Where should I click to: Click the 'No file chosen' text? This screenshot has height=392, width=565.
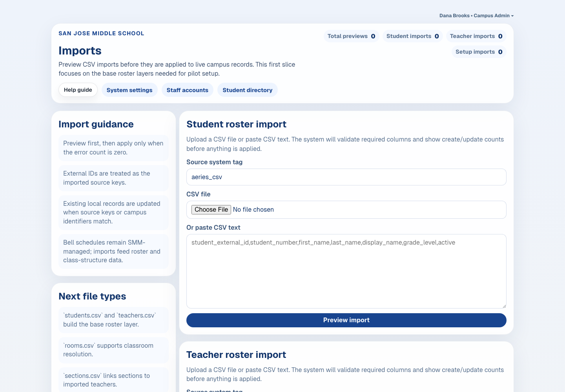[x=253, y=210]
